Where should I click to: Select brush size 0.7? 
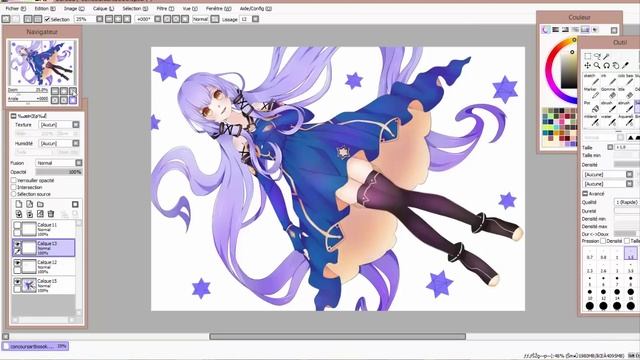pyautogui.click(x=590, y=254)
